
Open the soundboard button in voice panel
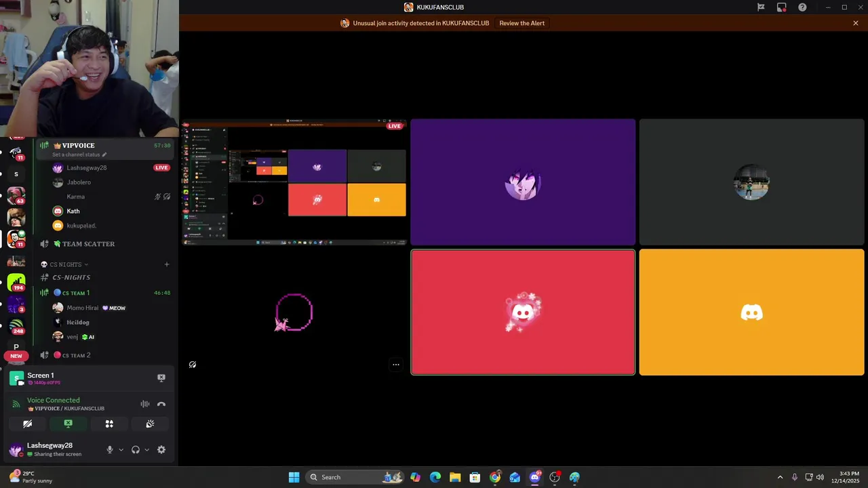click(150, 424)
